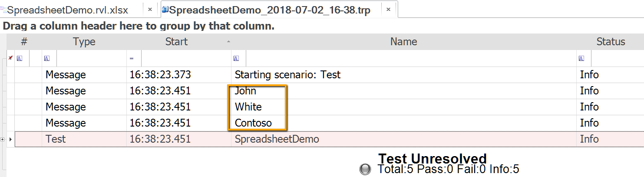Image resolution: width=644 pixels, height=177 pixels.
Task: Sort by the Status column header
Action: (x=610, y=42)
